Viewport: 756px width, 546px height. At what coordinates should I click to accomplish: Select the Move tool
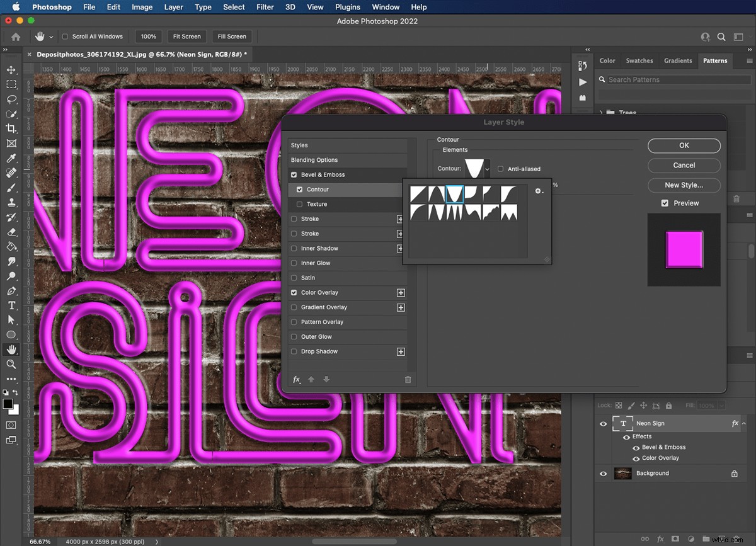(x=11, y=70)
